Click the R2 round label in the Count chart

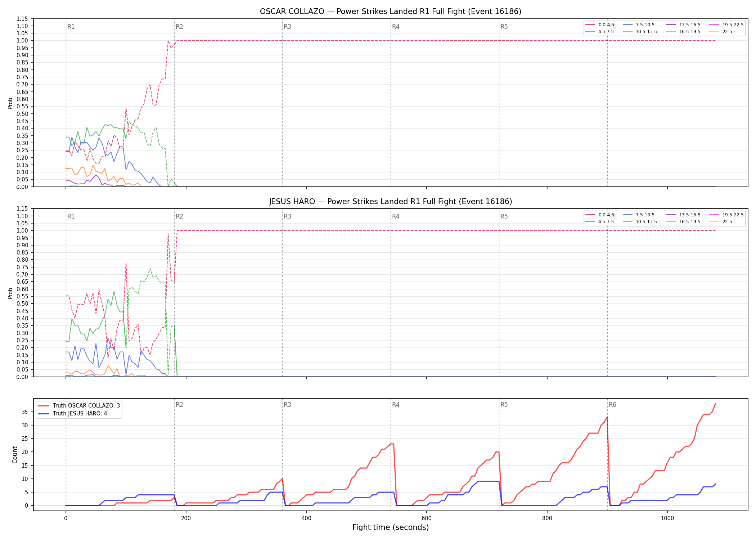(x=179, y=405)
